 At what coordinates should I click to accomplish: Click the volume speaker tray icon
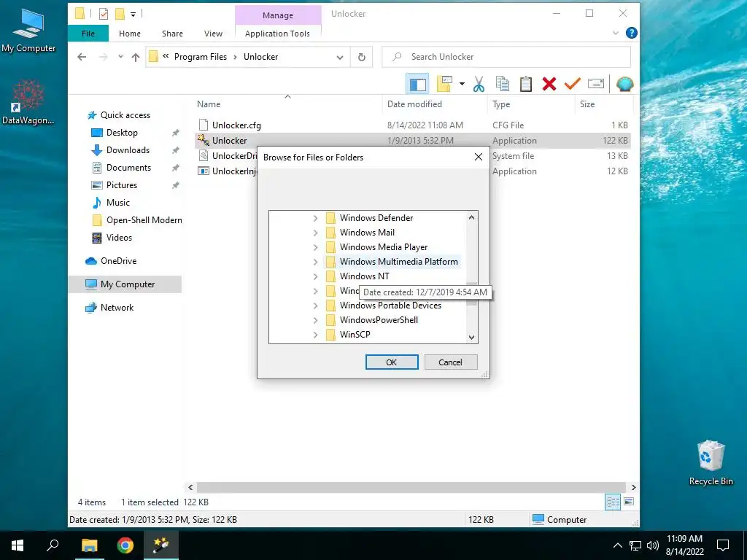[x=653, y=545]
